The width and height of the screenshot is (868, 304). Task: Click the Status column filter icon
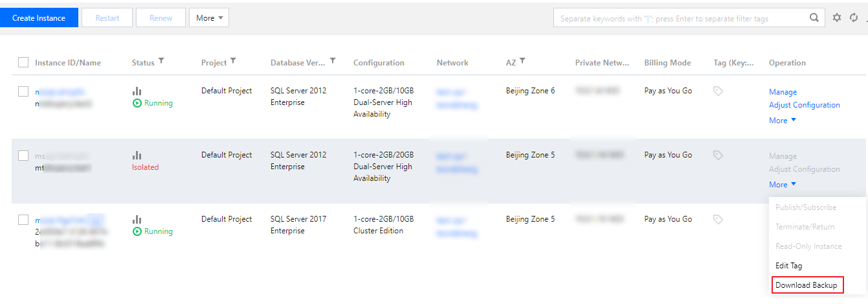click(x=161, y=62)
